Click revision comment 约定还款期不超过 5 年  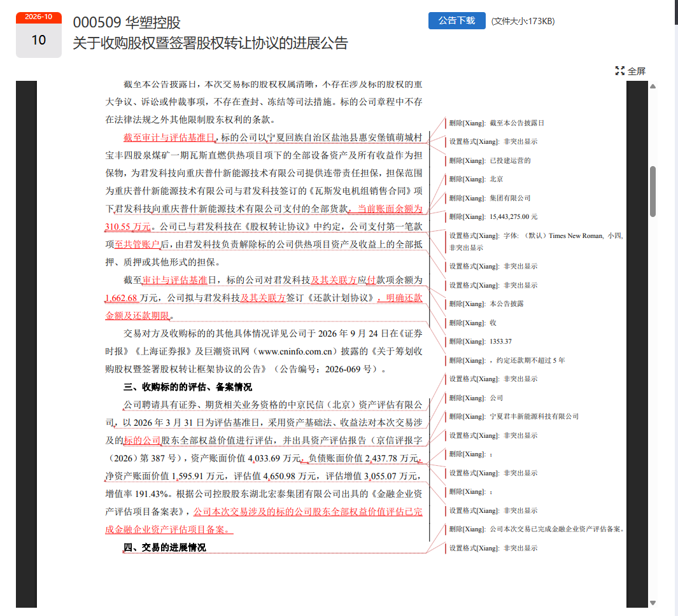point(507,361)
